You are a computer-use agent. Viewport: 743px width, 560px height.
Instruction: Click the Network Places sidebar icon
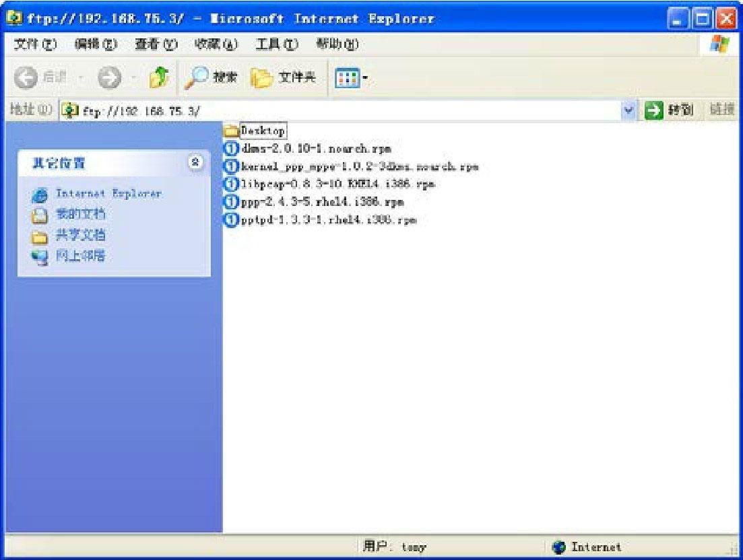pyautogui.click(x=40, y=257)
